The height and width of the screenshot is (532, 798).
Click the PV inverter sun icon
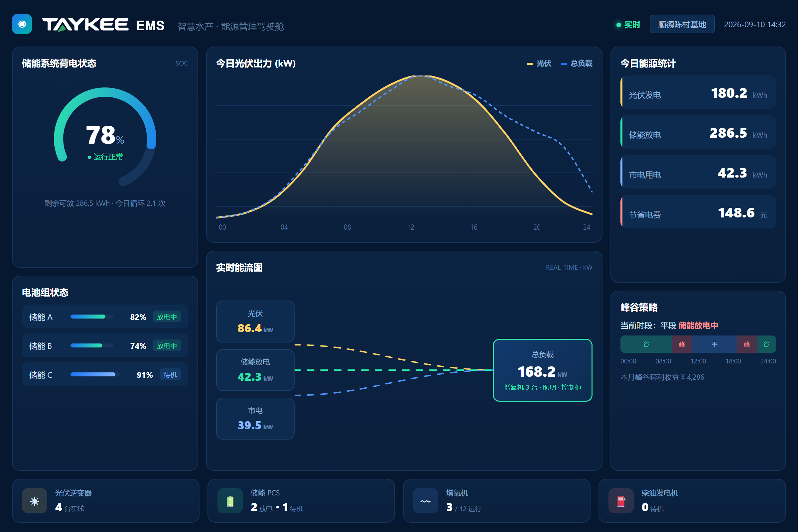click(35, 501)
